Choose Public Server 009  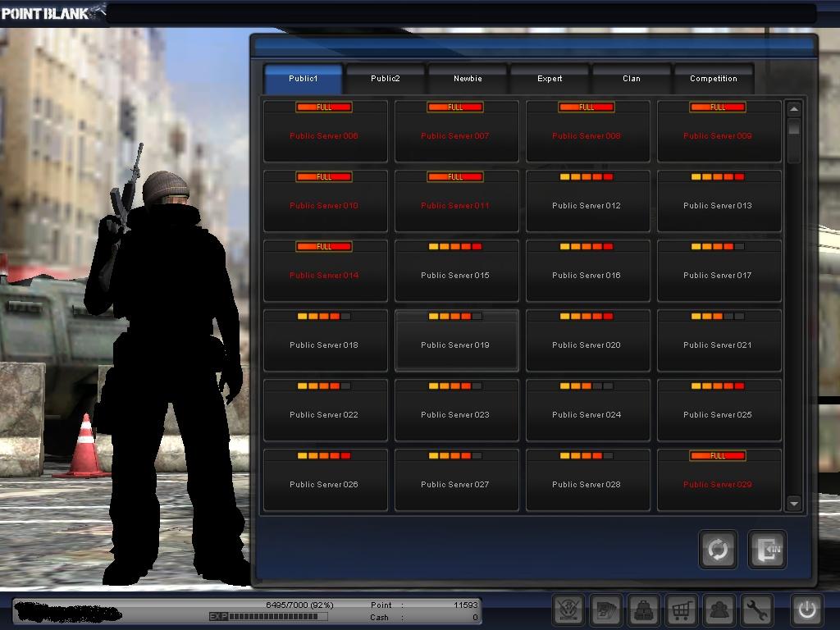click(x=719, y=131)
